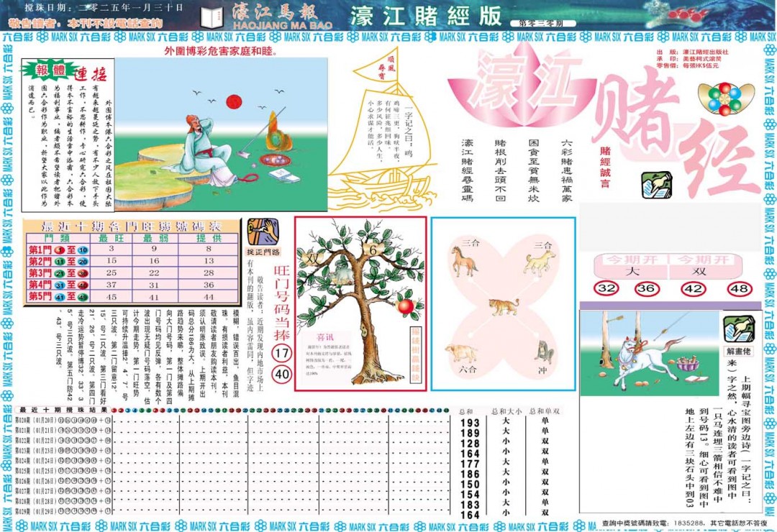Select the tiger in the zodiac diagram
This screenshot has width=777, height=532.
coord(504,307)
